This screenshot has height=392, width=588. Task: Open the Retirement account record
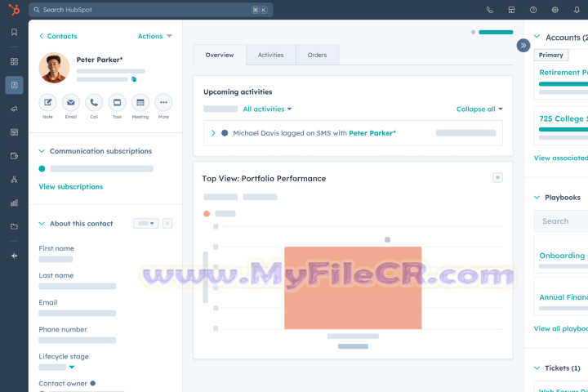563,73
